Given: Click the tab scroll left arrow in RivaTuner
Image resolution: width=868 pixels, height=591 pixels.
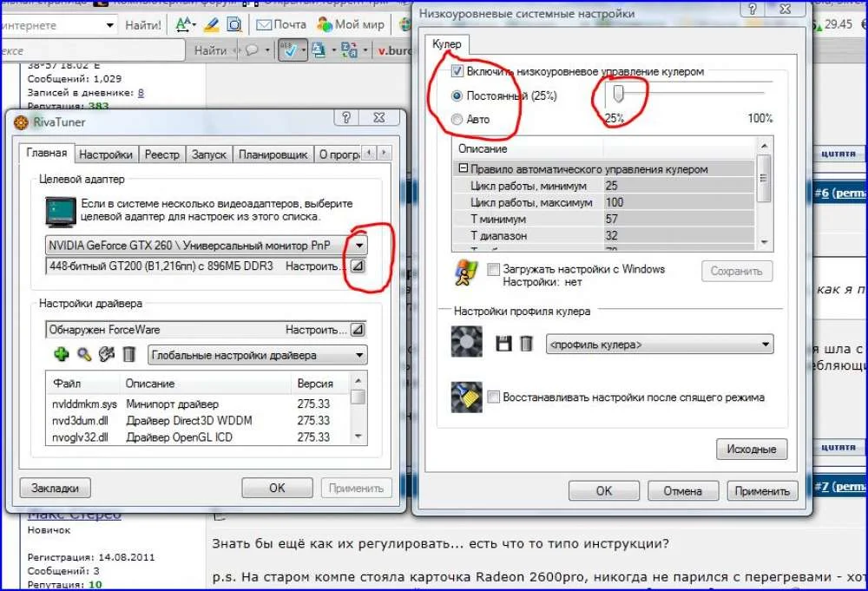Looking at the screenshot, I should tap(369, 152).
